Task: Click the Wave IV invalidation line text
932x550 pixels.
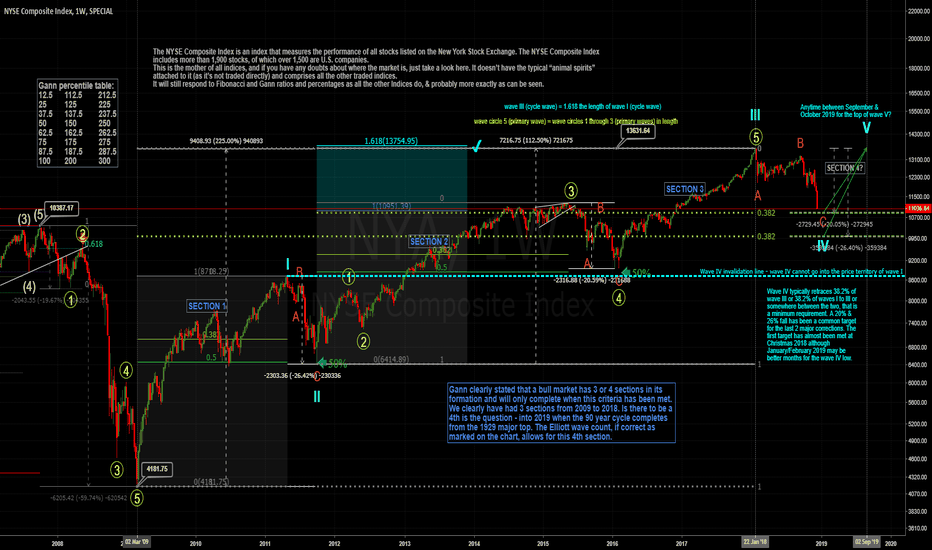Action: [801, 272]
